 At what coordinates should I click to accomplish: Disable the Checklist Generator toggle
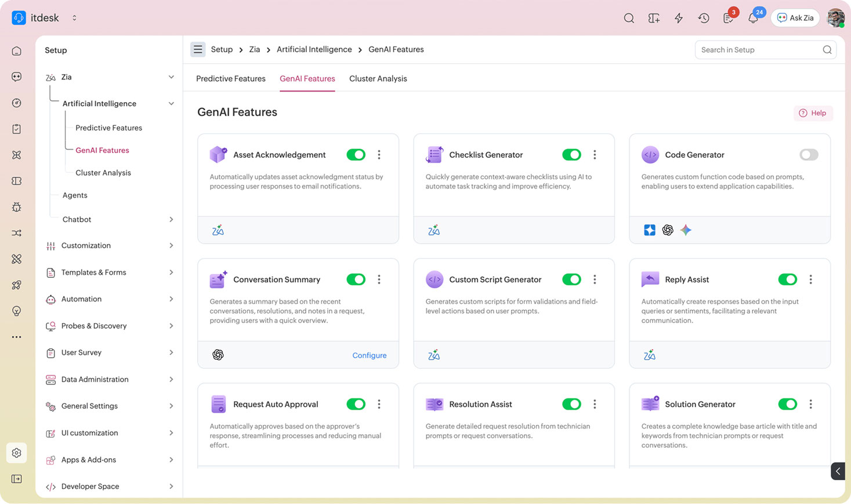point(571,155)
